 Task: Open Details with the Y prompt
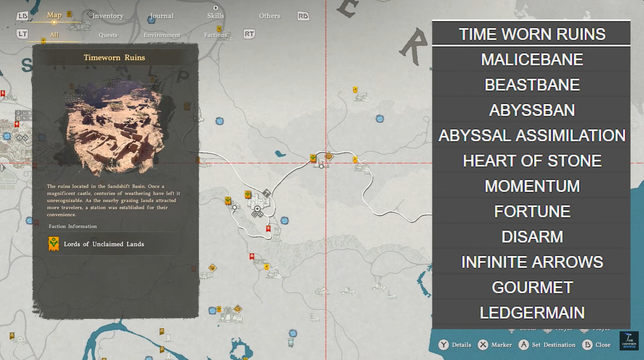455,345
